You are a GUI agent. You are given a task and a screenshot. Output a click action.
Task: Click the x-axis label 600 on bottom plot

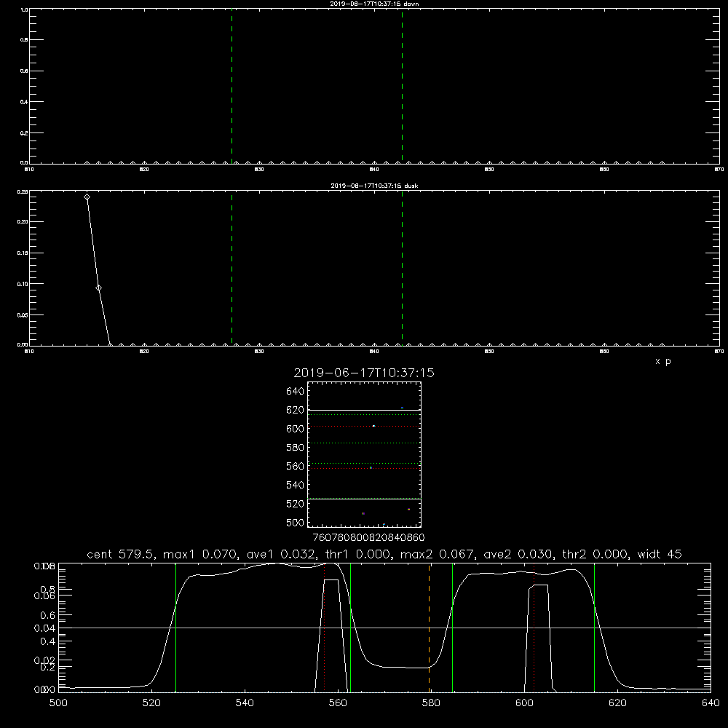point(524,703)
